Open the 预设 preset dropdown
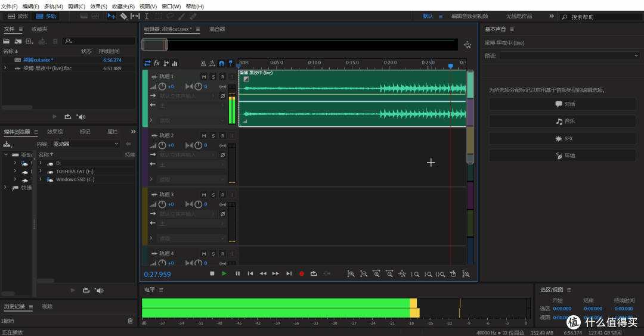644x336 pixels. (x=569, y=56)
